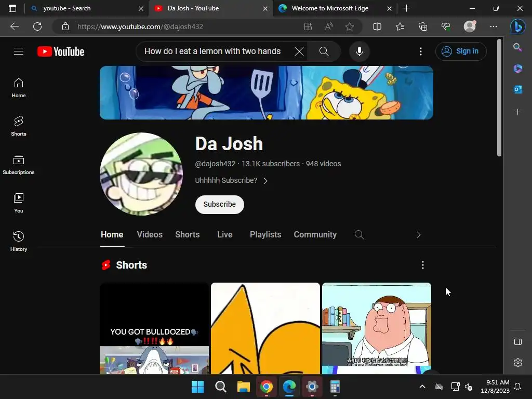Screen dimensions: 532x399
Task: Clear the YouTube search box text
Action: [x=299, y=51]
